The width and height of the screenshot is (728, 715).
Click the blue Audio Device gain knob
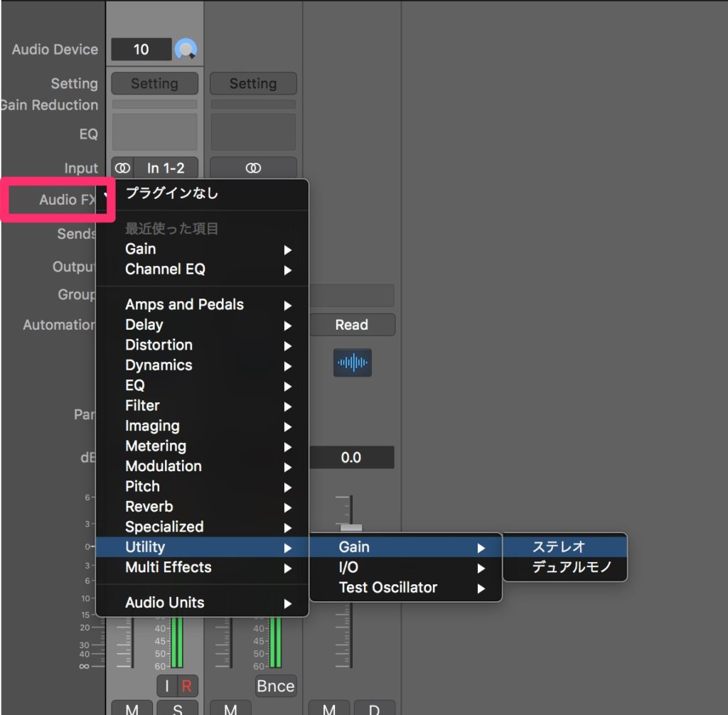point(186,49)
